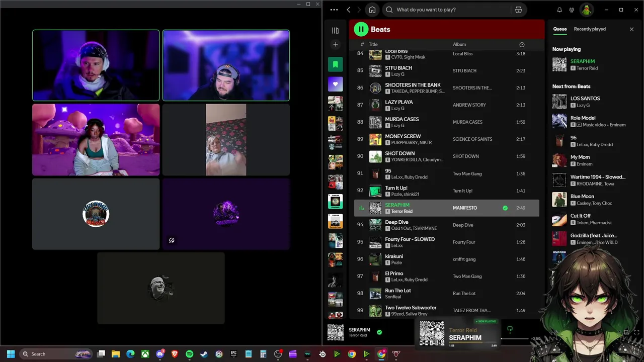
Task: Open Terror Reid artist link in track list
Action: coord(401,211)
